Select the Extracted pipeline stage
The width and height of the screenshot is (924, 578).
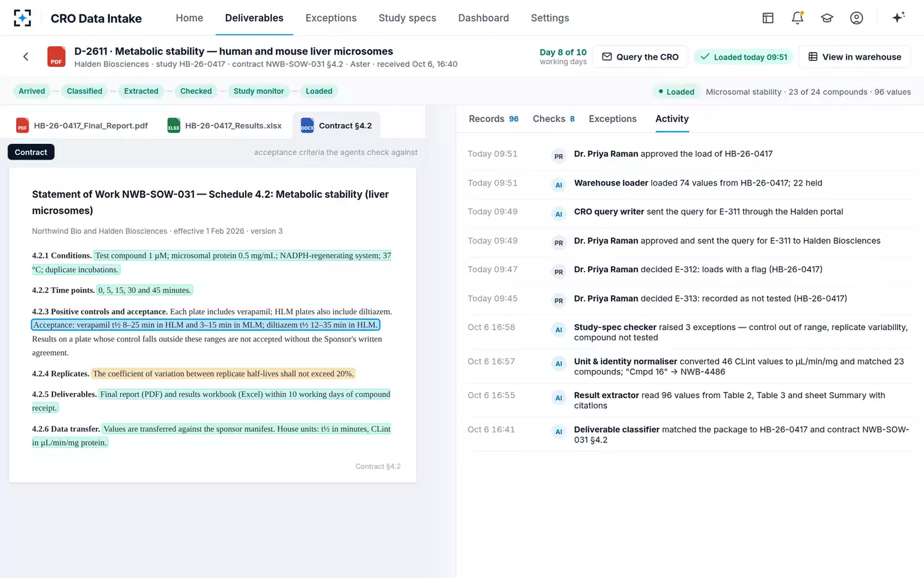point(141,91)
